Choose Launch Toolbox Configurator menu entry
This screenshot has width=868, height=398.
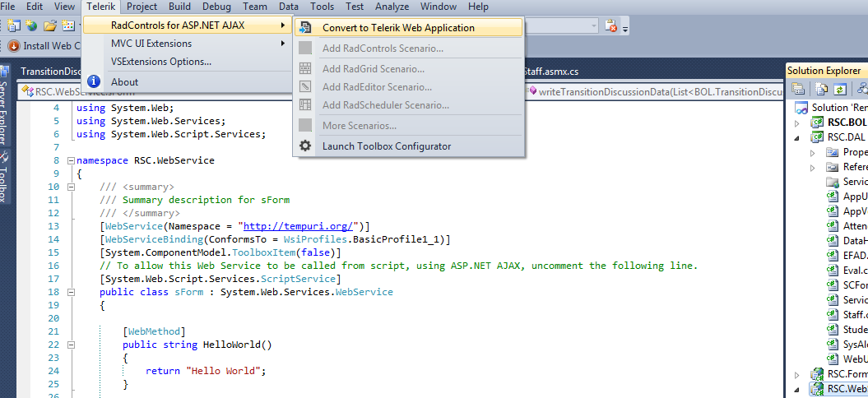[409, 146]
